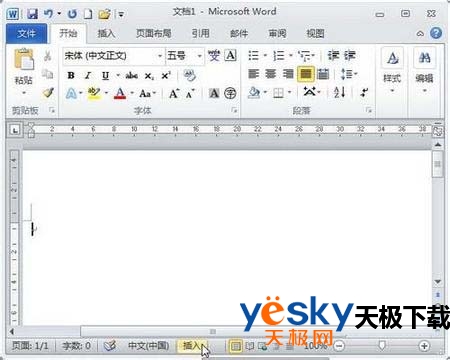450x360 pixels.
Task: Expand the font color dropdown arrow
Action: 132,93
